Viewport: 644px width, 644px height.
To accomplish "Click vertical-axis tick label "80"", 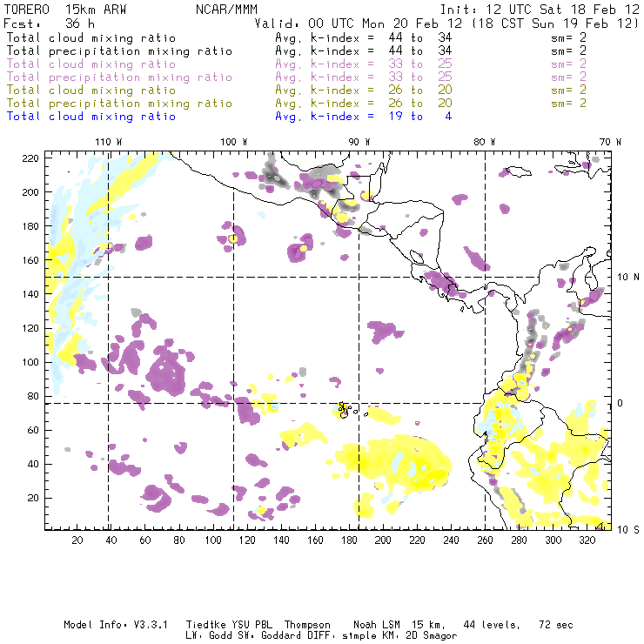I will 34,396.
